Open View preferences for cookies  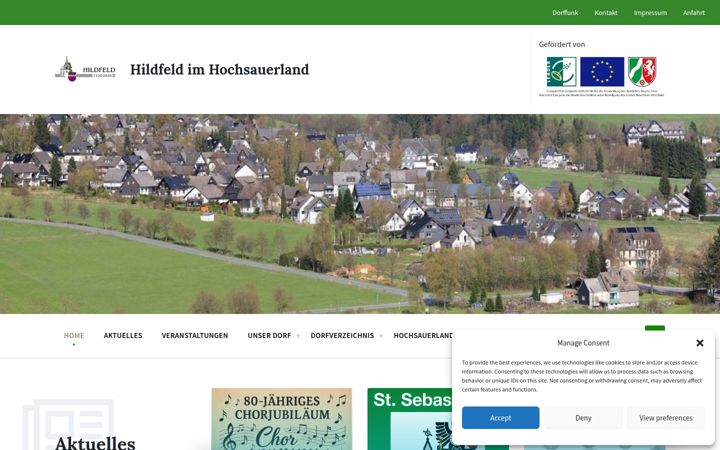[666, 418]
